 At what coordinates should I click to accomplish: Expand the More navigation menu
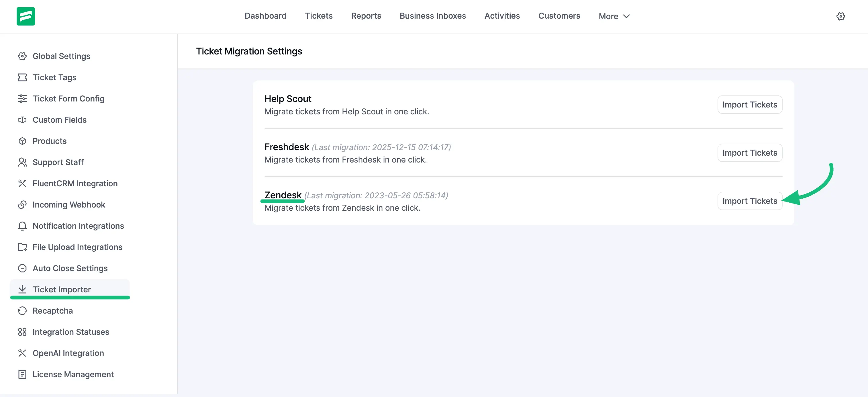click(613, 16)
